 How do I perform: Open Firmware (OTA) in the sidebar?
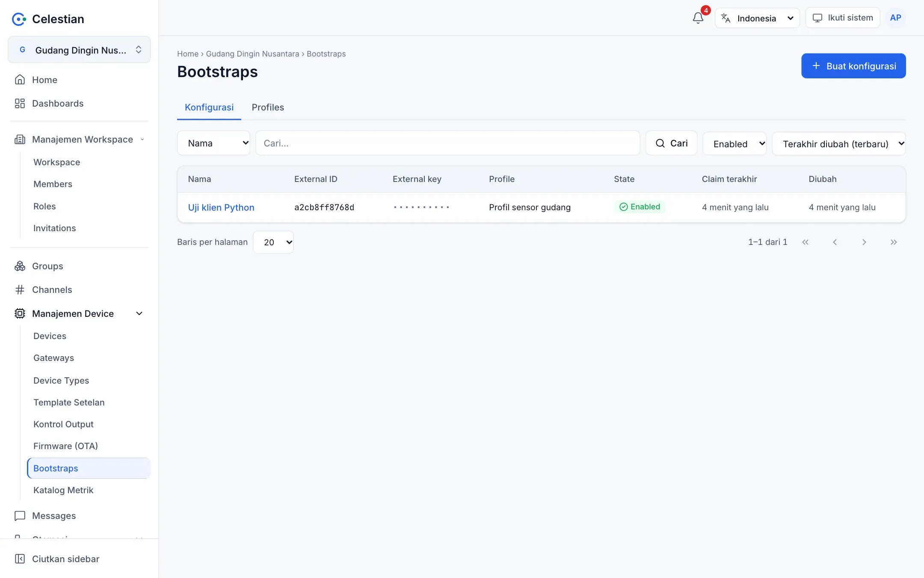65,446
